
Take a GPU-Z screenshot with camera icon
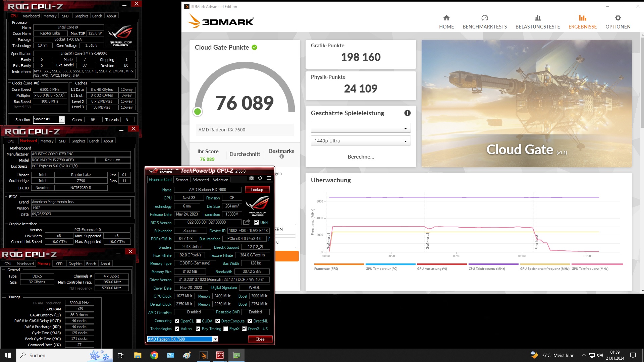(x=252, y=178)
